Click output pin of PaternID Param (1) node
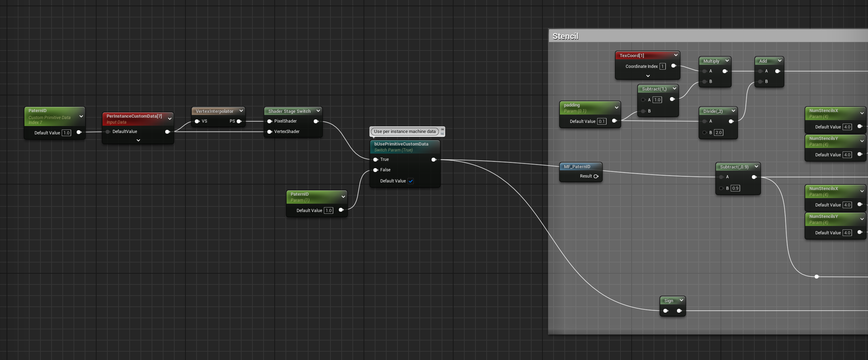 [341, 210]
